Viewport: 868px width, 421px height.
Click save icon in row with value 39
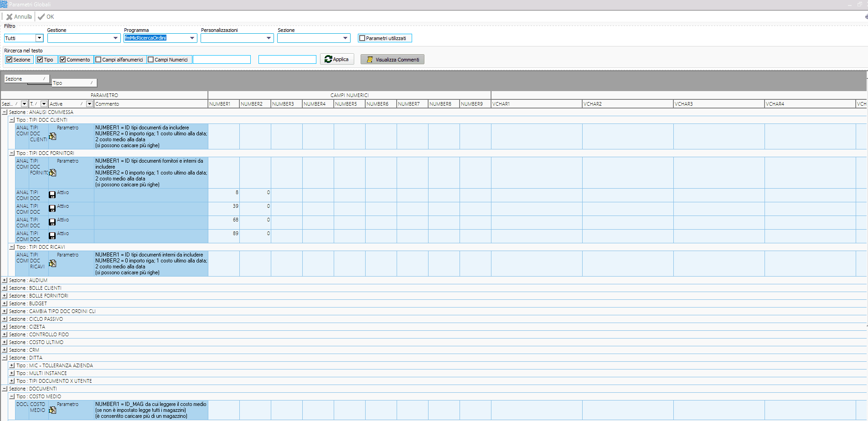coord(52,209)
